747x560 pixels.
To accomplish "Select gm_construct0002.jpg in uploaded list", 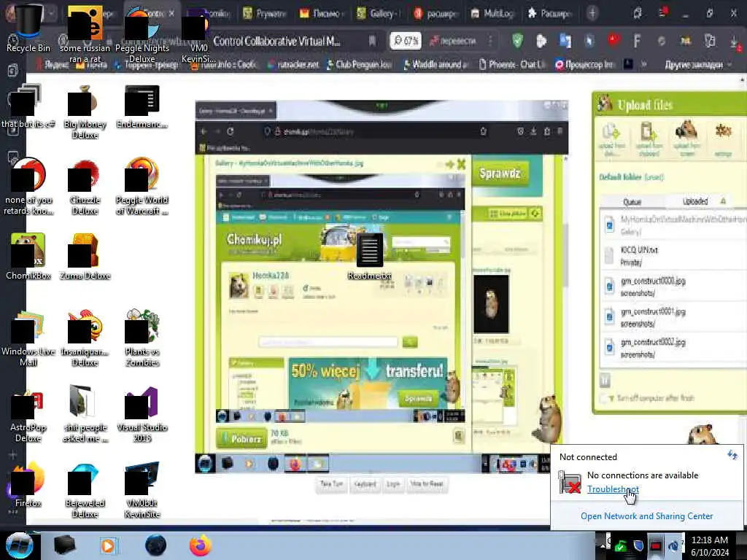I will coord(672,348).
